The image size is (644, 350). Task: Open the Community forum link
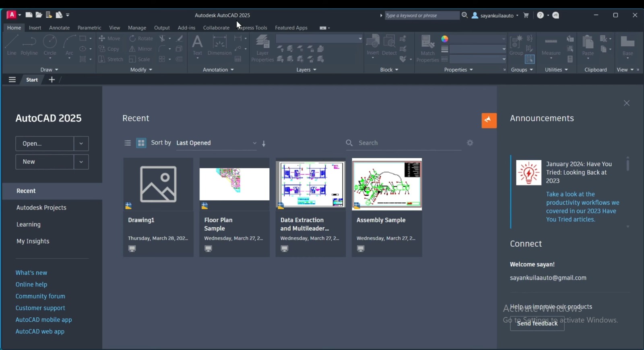[40, 296]
